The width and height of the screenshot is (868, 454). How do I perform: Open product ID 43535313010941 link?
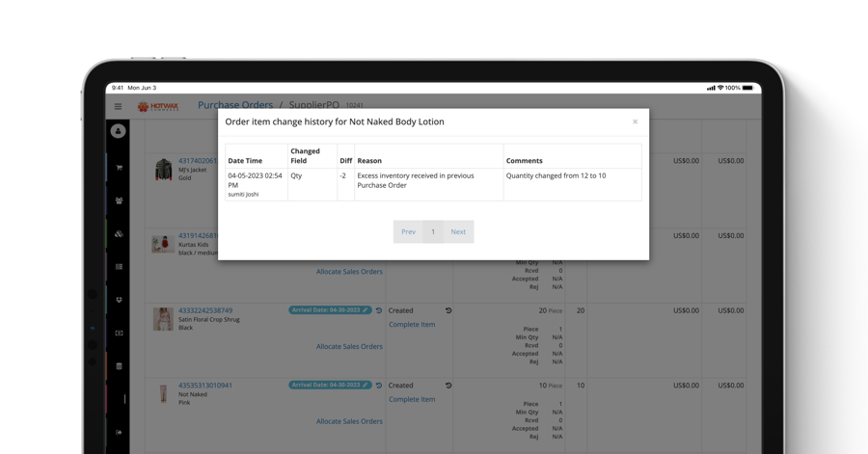(204, 386)
